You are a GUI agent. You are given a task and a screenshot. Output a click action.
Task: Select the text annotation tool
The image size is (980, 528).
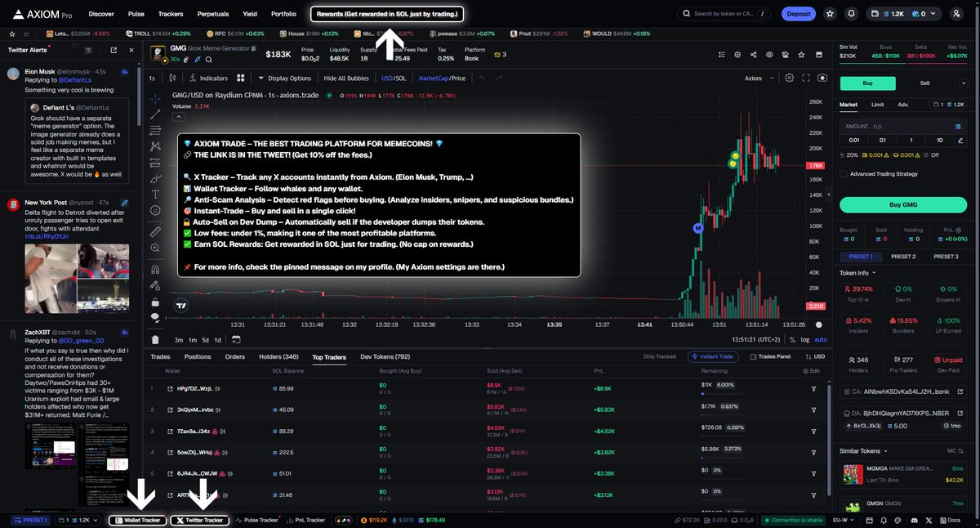point(155,195)
